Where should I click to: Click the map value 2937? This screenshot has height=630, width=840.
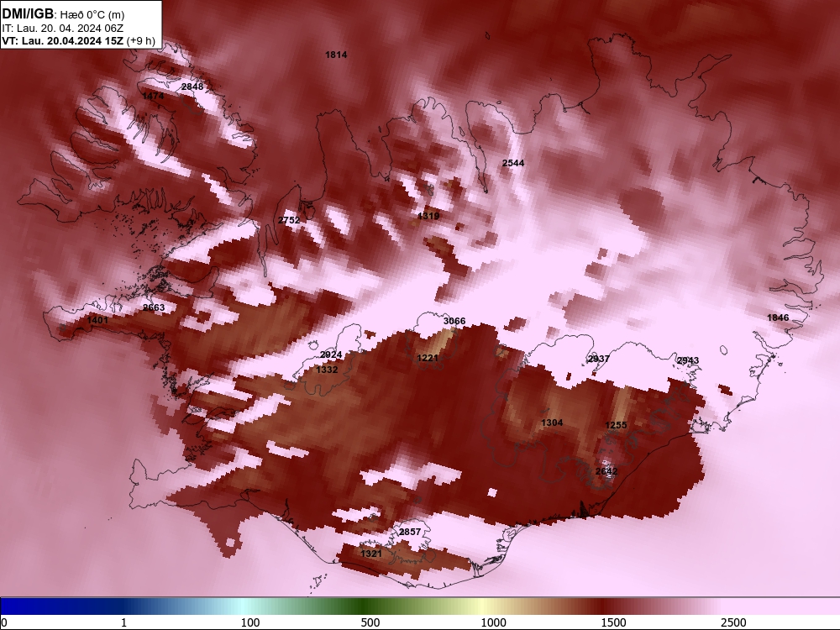(598, 359)
